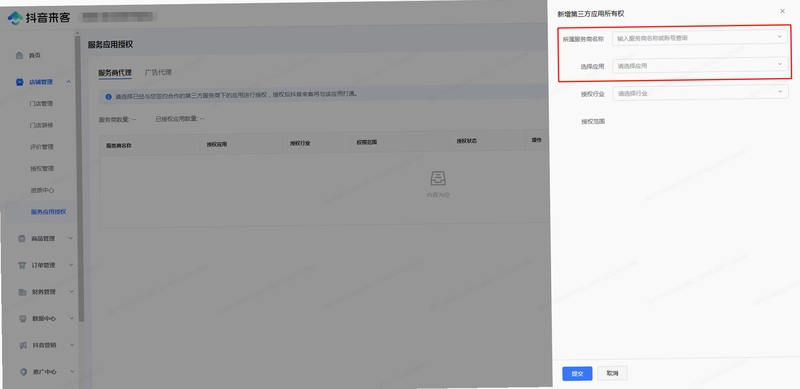800x389 pixels.
Task: Click the 服务商数量 text
Action: coord(118,120)
